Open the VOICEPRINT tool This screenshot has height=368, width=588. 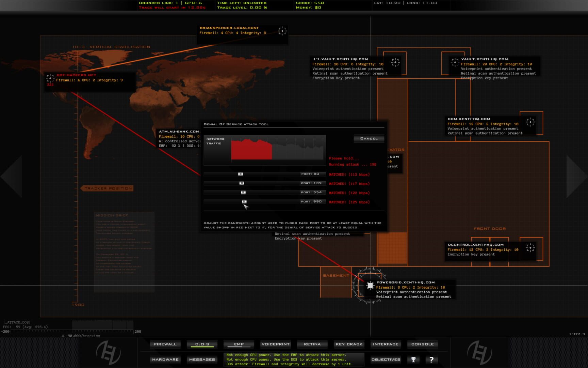pyautogui.click(x=275, y=344)
